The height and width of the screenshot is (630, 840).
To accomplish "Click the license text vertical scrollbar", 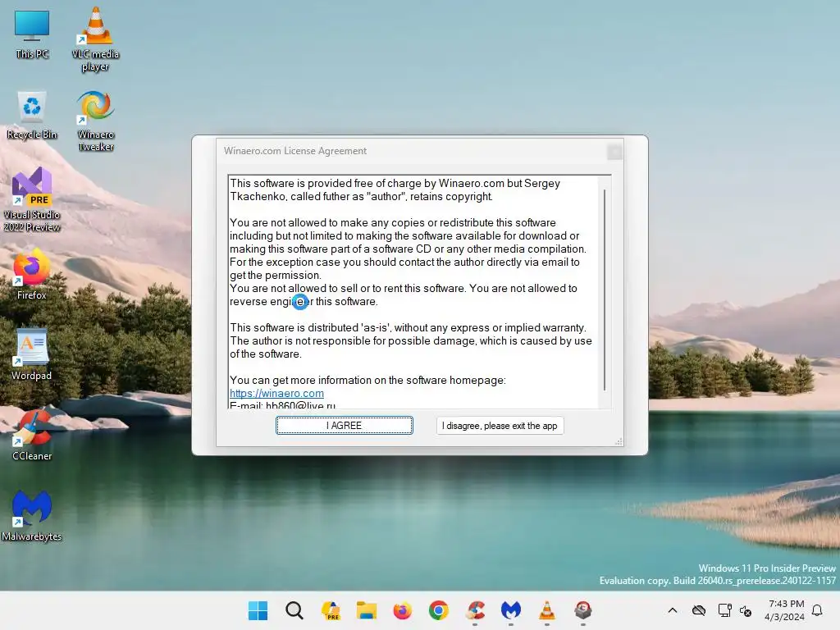I will coord(605,290).
